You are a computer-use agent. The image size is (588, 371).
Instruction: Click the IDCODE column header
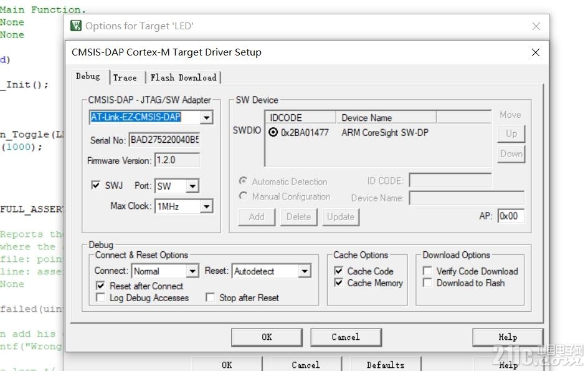(300, 117)
